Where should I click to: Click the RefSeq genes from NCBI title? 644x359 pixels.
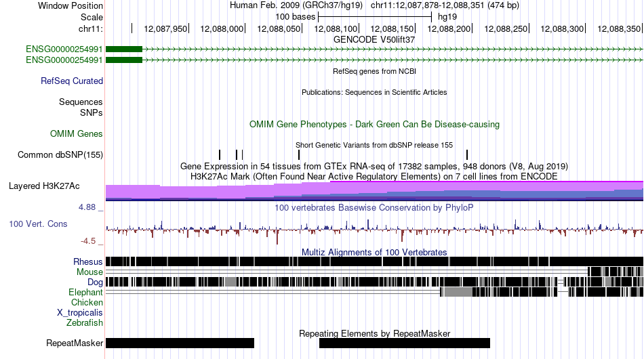(374, 71)
